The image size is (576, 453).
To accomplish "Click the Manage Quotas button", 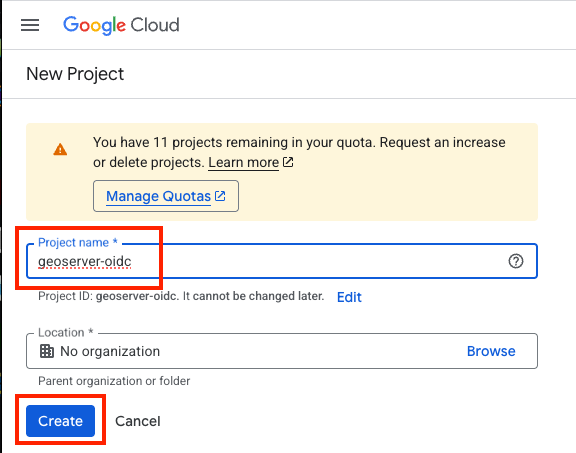I will [x=166, y=196].
